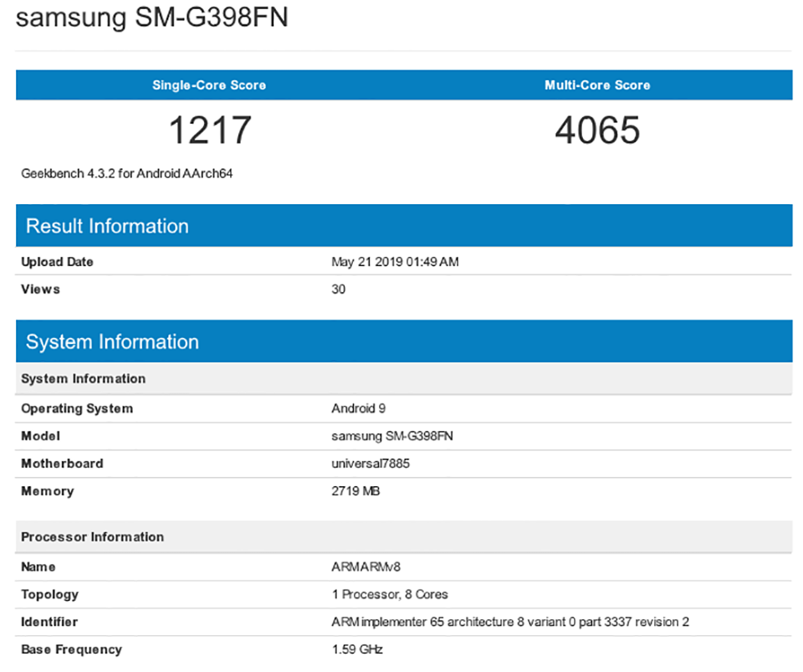The height and width of the screenshot is (672, 803).
Task: Click the Result Information section header
Action: (x=404, y=226)
